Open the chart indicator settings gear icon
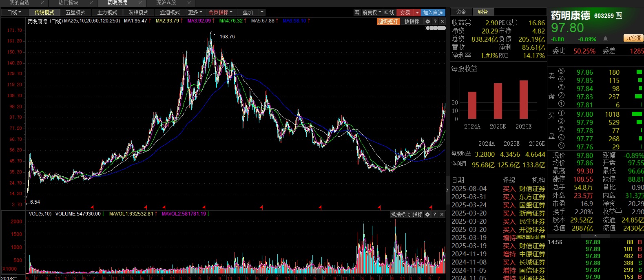The width and height of the screenshot is (644, 280). [x=428, y=22]
